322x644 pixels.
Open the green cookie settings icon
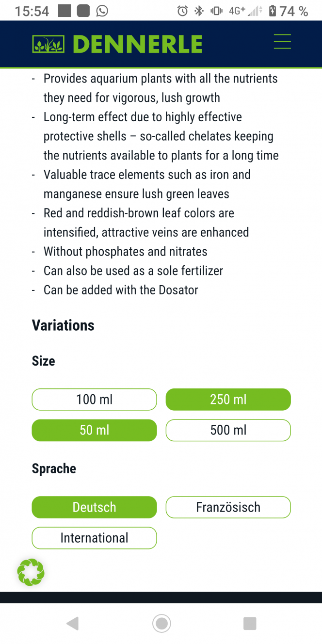pos(31,573)
